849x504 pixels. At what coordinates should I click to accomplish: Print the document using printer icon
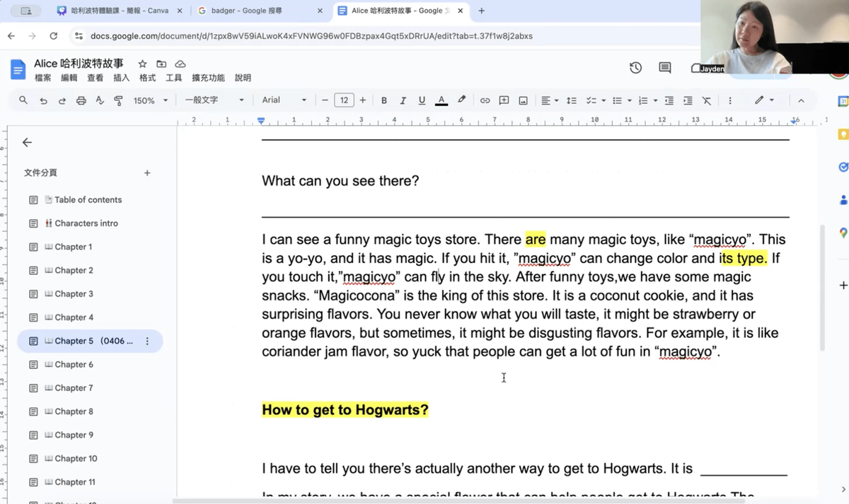click(x=81, y=100)
